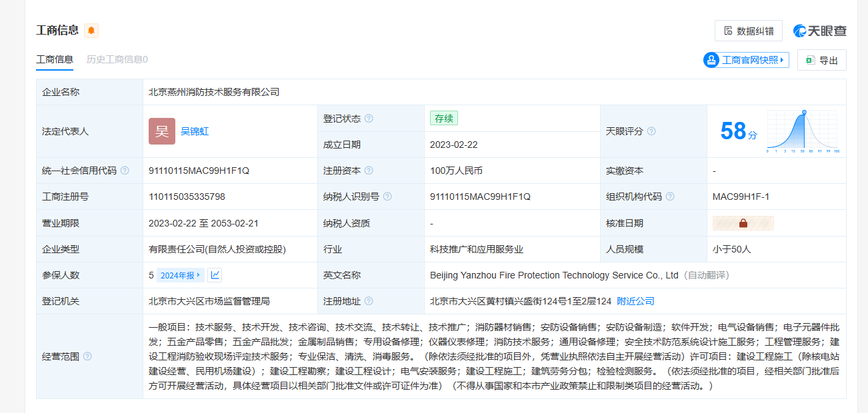The width and height of the screenshot is (868, 413).
Task: Click the 天眼评分 score distribution chart
Action: [x=803, y=131]
